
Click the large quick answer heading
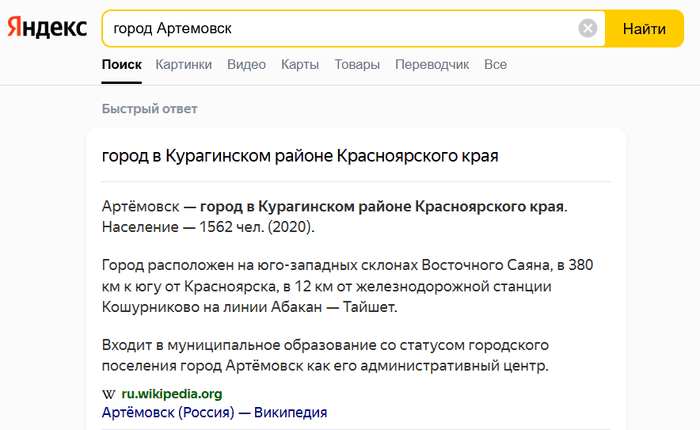click(300, 156)
